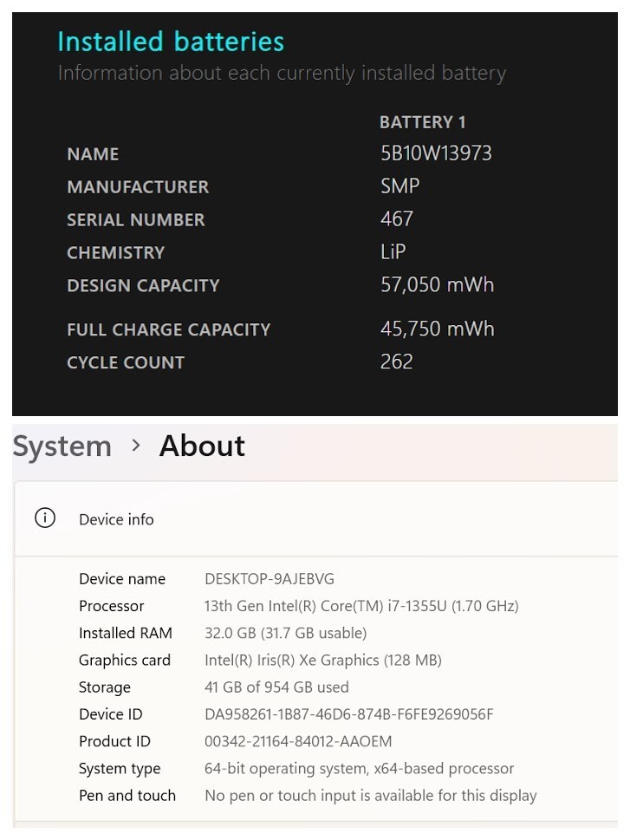Click the CYCLE COUNT row label

coord(126,362)
